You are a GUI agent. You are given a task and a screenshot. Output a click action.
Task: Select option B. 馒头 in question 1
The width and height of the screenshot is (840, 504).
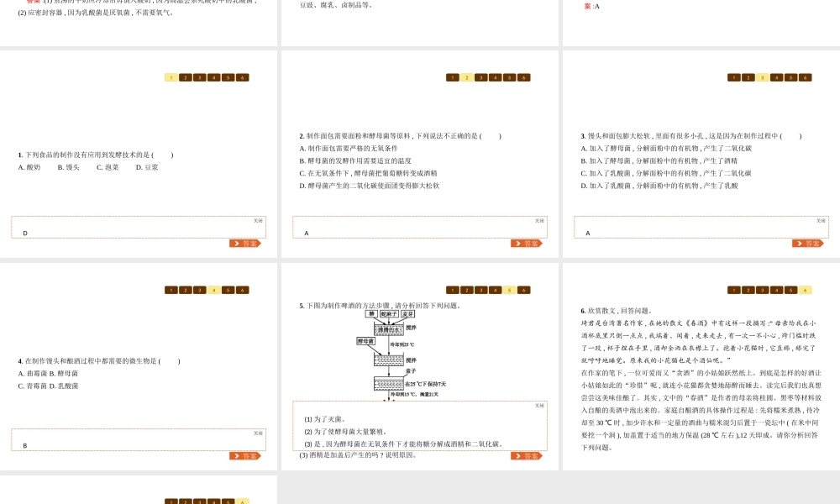tap(68, 168)
